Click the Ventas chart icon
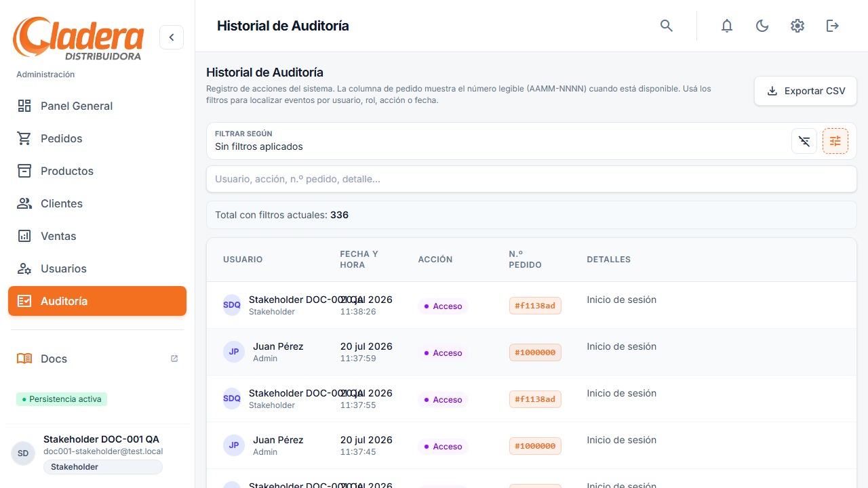 tap(24, 236)
